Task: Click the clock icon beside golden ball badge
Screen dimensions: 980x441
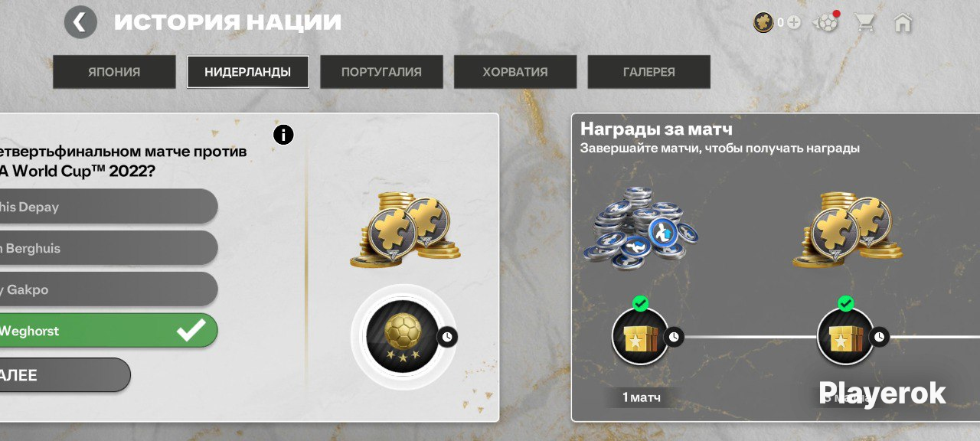Action: [x=448, y=336]
